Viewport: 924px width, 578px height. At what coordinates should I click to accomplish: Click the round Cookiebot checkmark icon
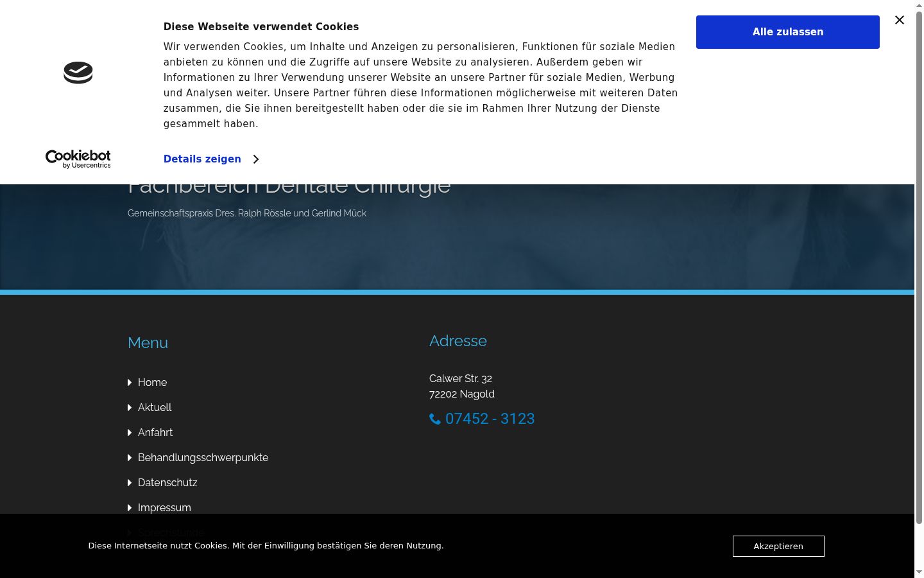[x=78, y=73]
